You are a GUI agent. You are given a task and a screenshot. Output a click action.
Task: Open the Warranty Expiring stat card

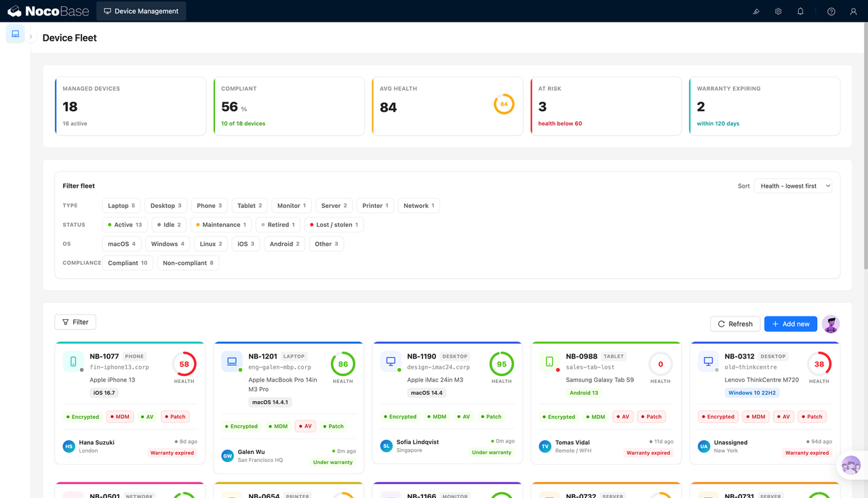tap(765, 106)
